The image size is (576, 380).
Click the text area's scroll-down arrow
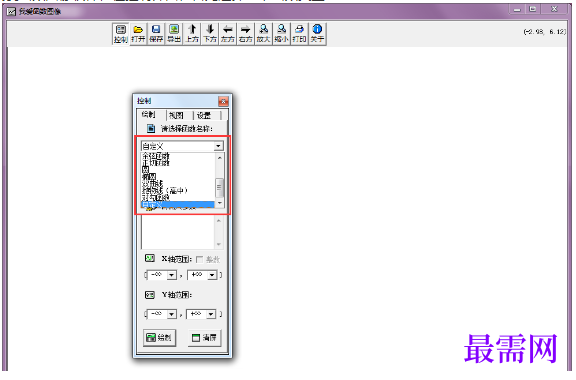(x=219, y=244)
